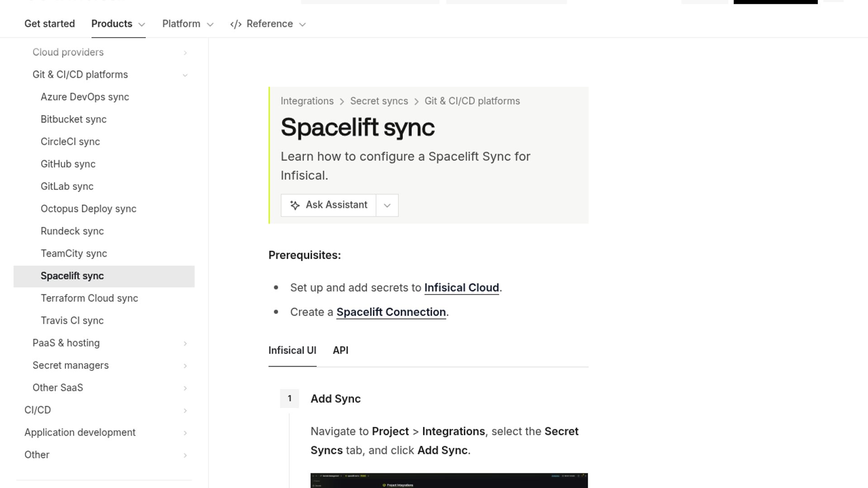Viewport: 868px width, 488px height.
Task: Click the Secret managers sidebar label
Action: [x=71, y=366]
